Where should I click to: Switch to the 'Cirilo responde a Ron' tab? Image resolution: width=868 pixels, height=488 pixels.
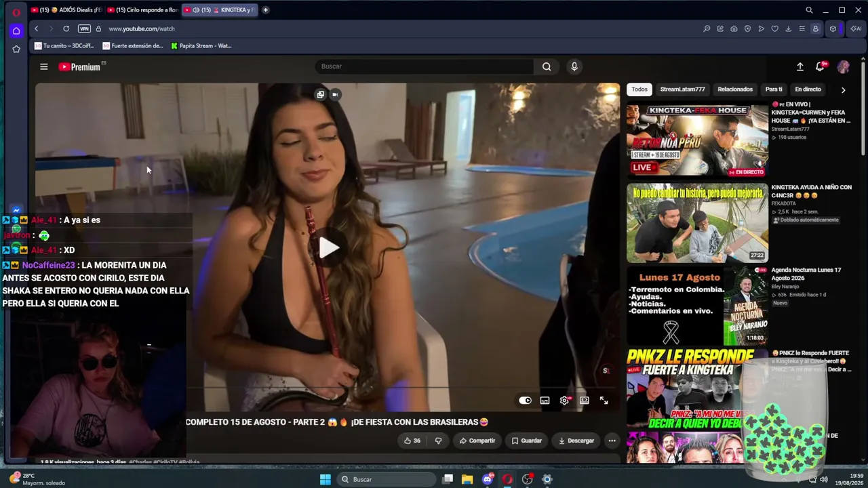pos(142,10)
